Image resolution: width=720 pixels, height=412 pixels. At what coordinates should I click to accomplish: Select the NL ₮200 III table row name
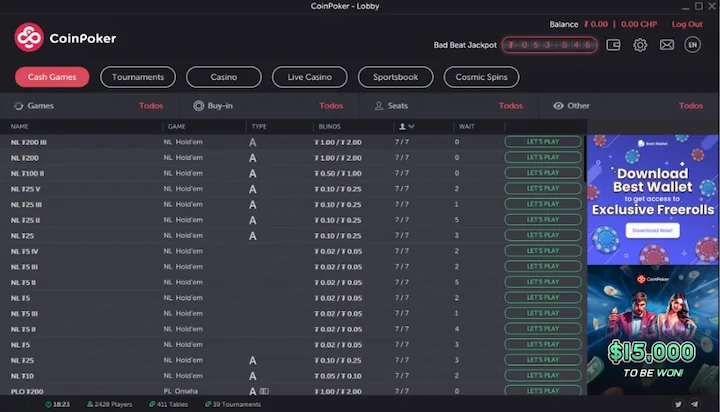click(28, 143)
